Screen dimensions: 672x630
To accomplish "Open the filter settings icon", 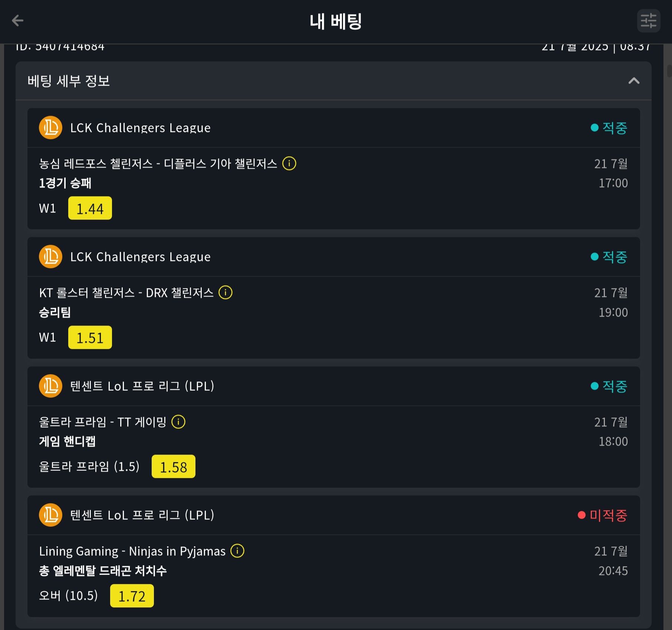I will click(648, 21).
